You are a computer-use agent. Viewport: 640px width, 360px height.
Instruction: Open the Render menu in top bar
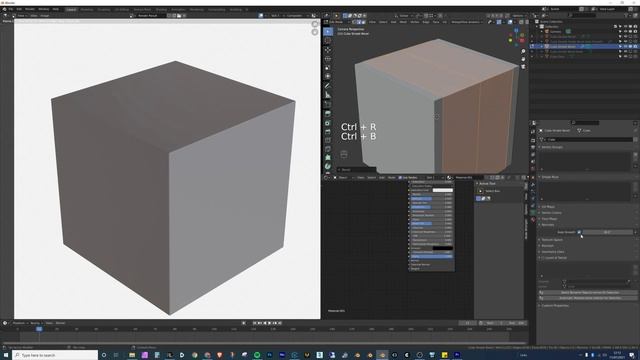30,9
